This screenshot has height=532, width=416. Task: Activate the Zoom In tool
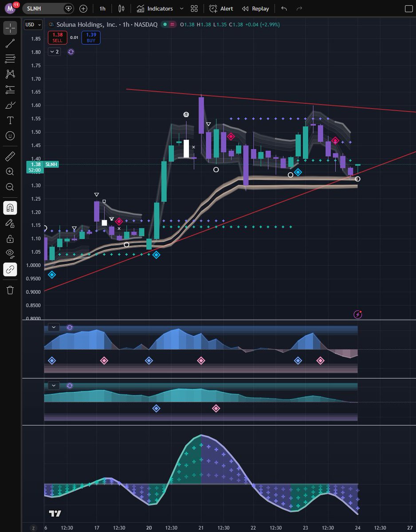click(10, 172)
